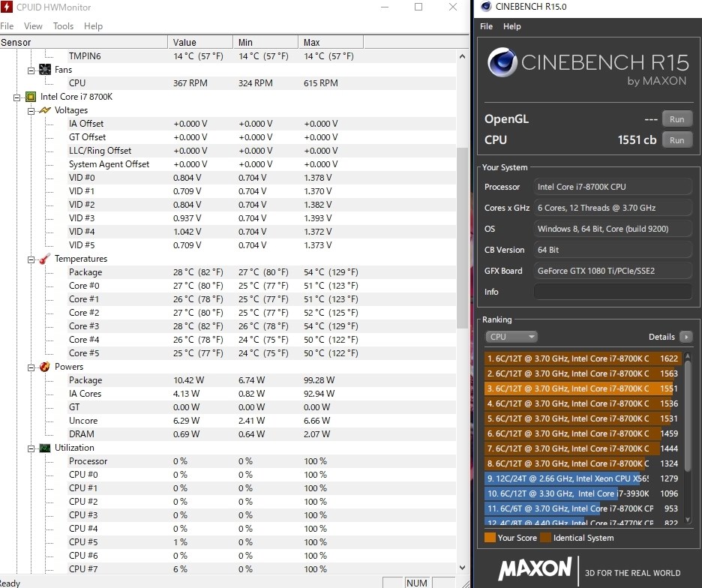
Task: Click the NUM status bar indicator
Action: [417, 583]
